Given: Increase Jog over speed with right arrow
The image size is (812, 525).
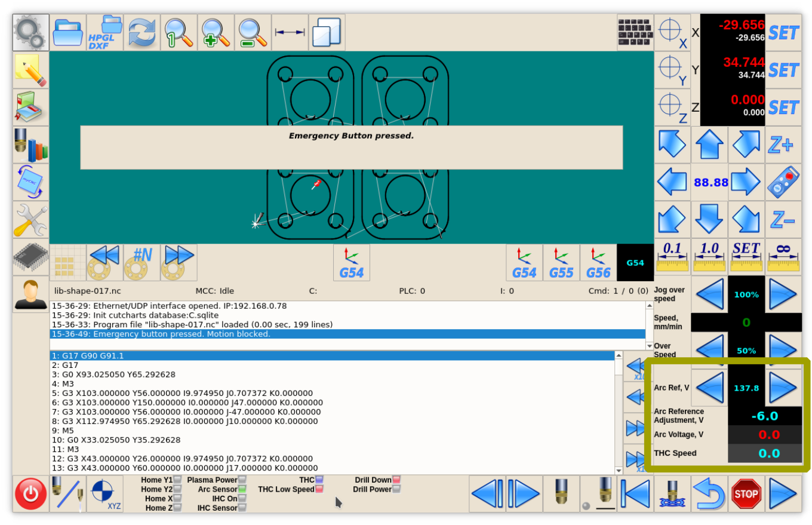Looking at the screenshot, I should pyautogui.click(x=783, y=294).
